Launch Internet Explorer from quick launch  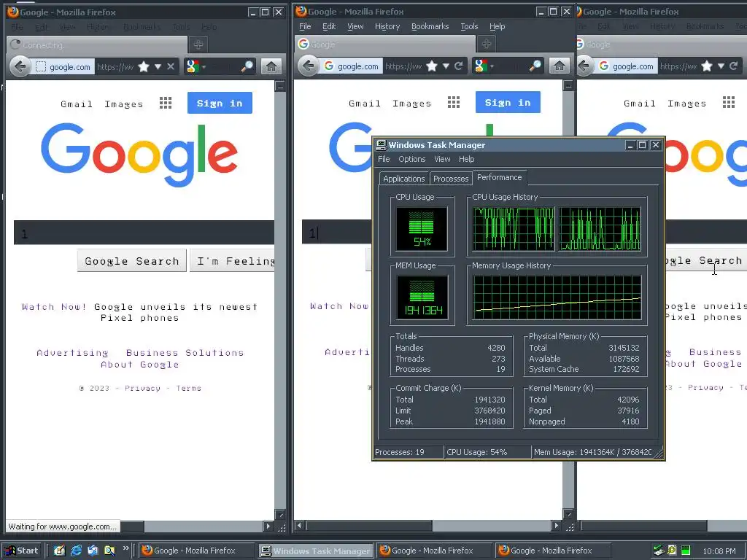76,551
